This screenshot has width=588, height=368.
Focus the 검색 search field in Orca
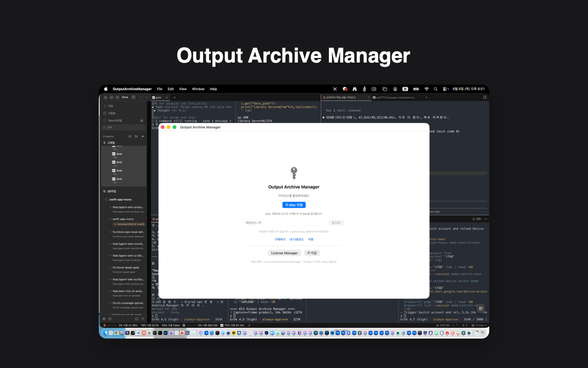coord(123,127)
